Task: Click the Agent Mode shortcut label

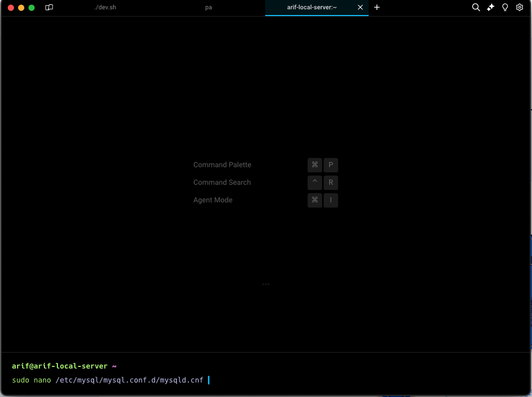Action: (x=213, y=200)
